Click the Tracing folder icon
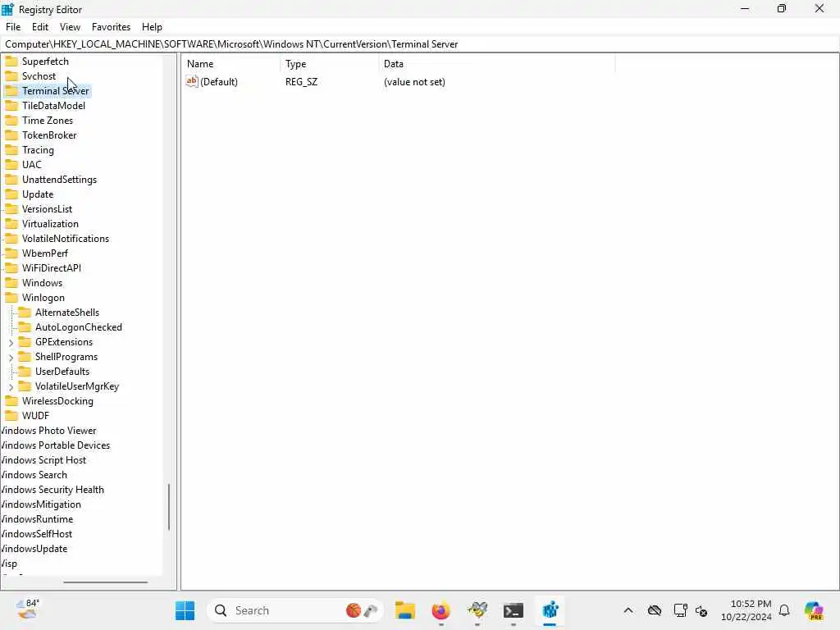 pyautogui.click(x=11, y=150)
